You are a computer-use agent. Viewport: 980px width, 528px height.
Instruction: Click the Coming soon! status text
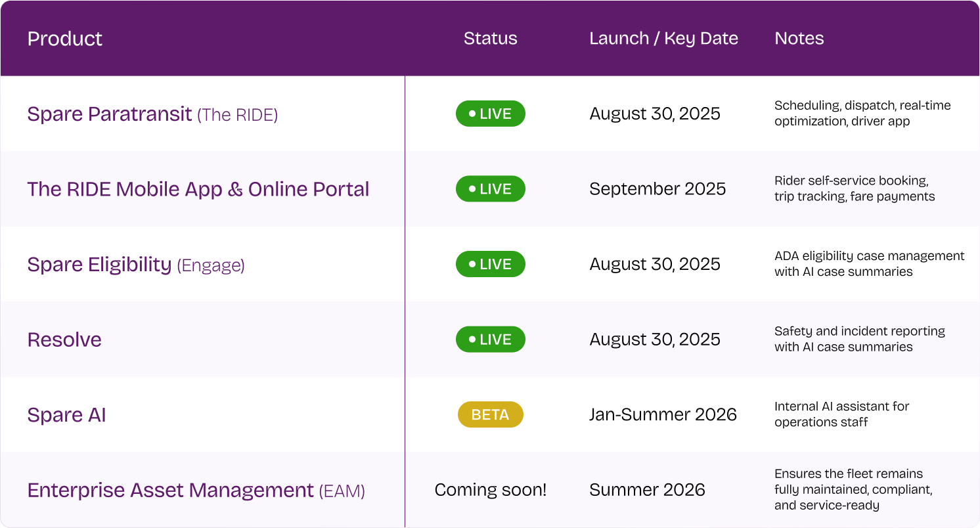coord(490,490)
